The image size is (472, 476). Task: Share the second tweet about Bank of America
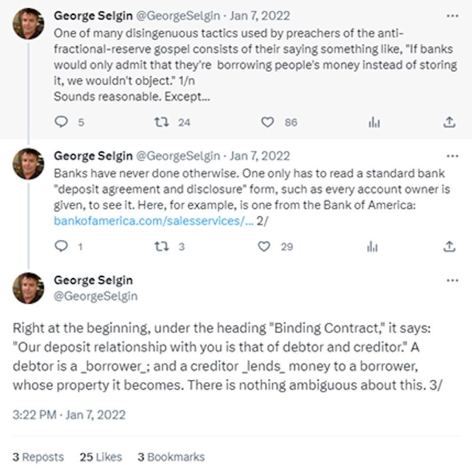[449, 246]
